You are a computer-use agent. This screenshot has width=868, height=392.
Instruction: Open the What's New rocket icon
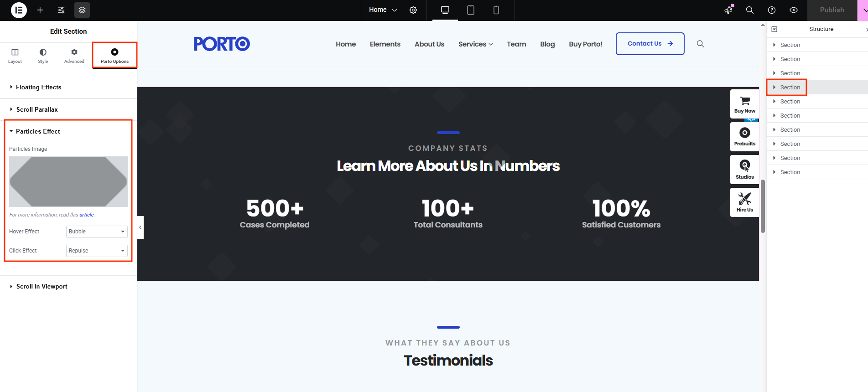(728, 10)
